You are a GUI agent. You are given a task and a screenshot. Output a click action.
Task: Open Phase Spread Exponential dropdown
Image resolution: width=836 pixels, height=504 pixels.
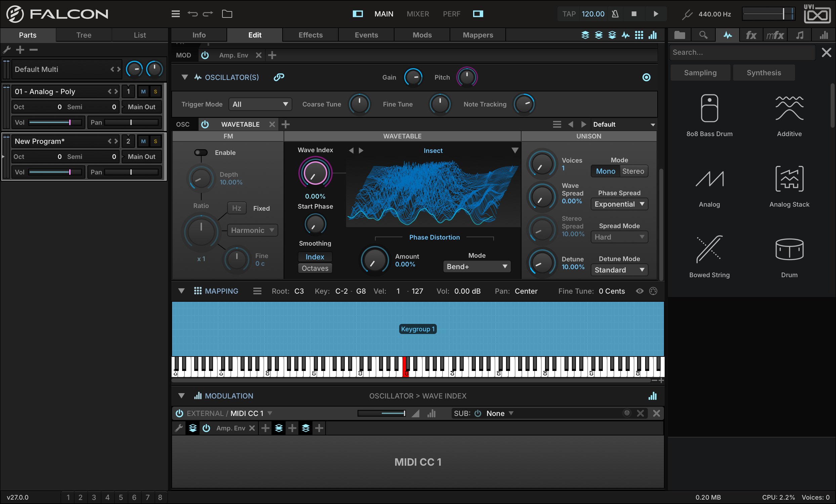pos(619,204)
